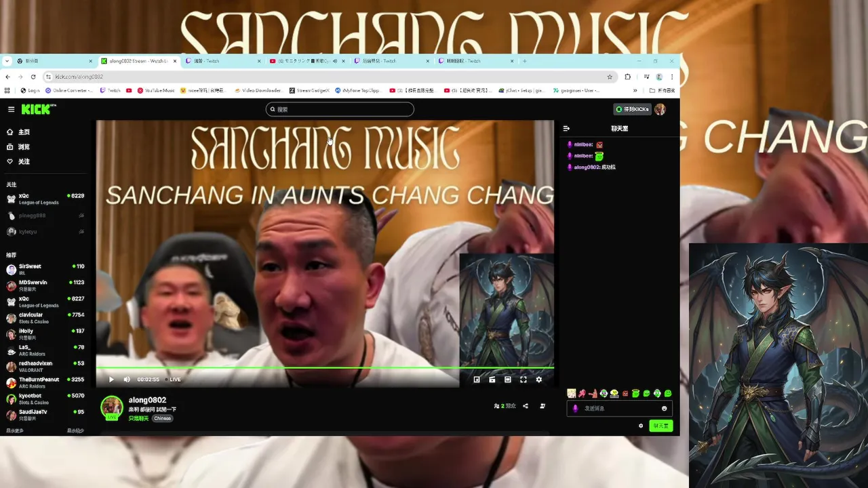Click the share icon below the video

[526, 406]
